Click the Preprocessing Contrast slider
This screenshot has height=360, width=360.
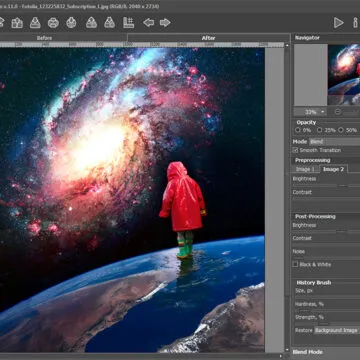[326, 198]
